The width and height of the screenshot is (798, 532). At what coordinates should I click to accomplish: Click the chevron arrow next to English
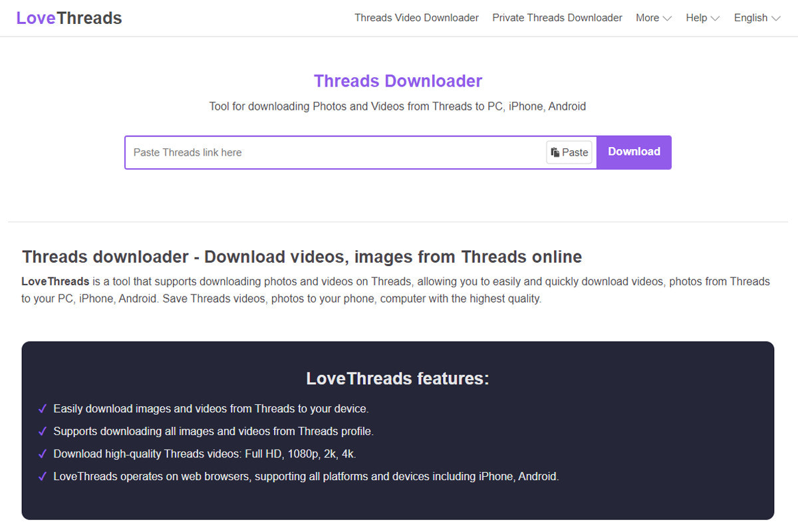click(775, 19)
